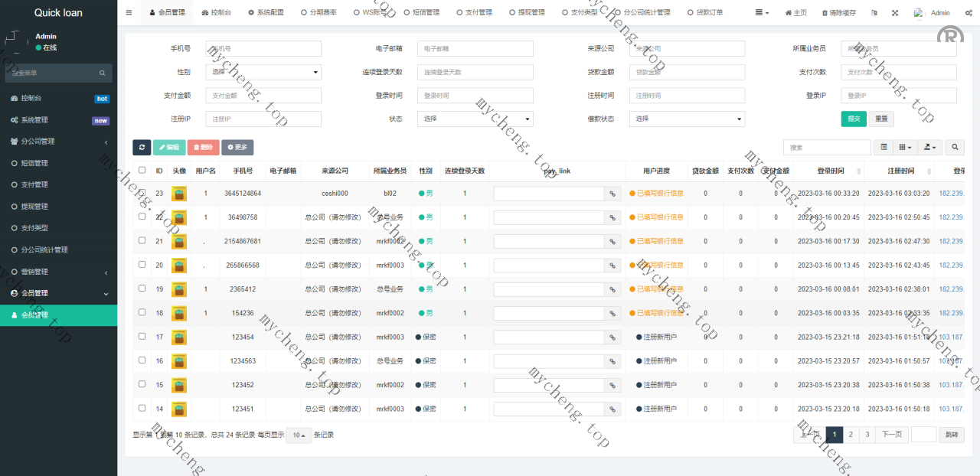Open the 性别 gender dropdown filter
The image size is (980, 476).
click(x=263, y=72)
